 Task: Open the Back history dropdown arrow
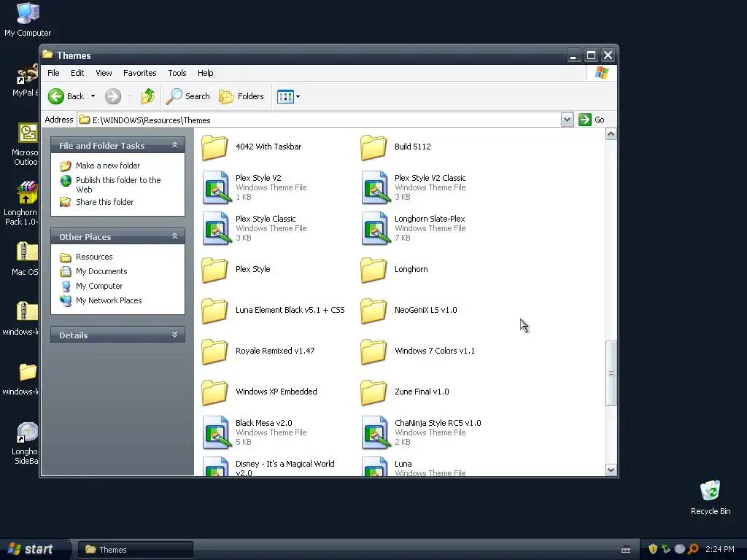(93, 96)
